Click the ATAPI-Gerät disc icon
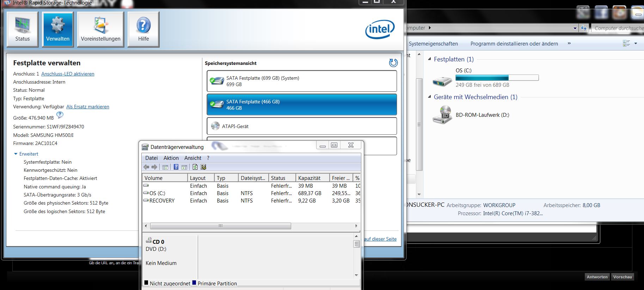This screenshot has width=644, height=290. (x=215, y=126)
